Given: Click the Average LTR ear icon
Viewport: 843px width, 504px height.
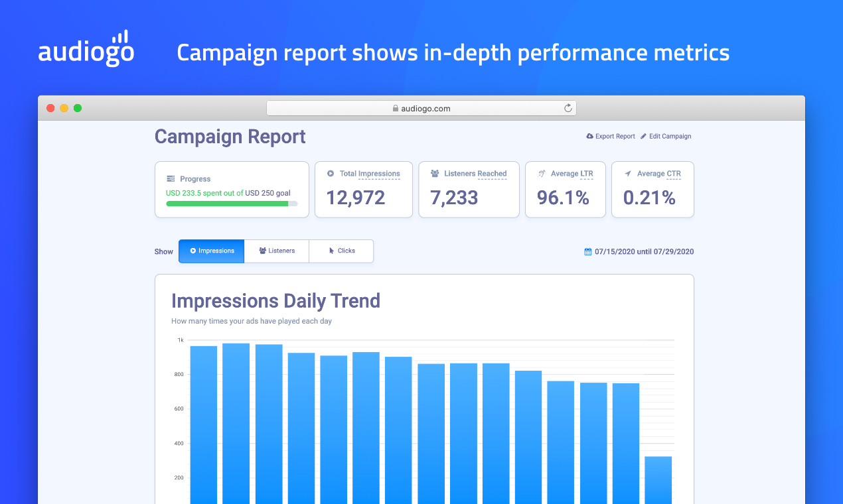Looking at the screenshot, I should [542, 174].
